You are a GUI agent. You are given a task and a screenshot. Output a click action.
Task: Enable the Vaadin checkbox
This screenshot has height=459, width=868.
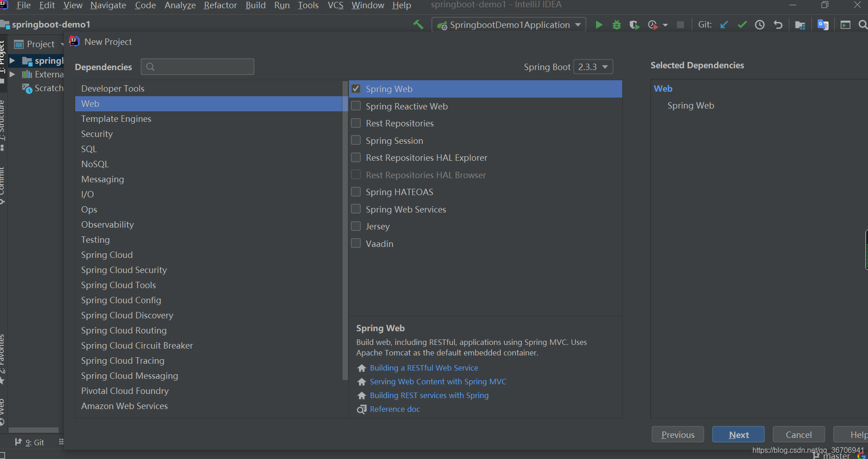pyautogui.click(x=356, y=243)
